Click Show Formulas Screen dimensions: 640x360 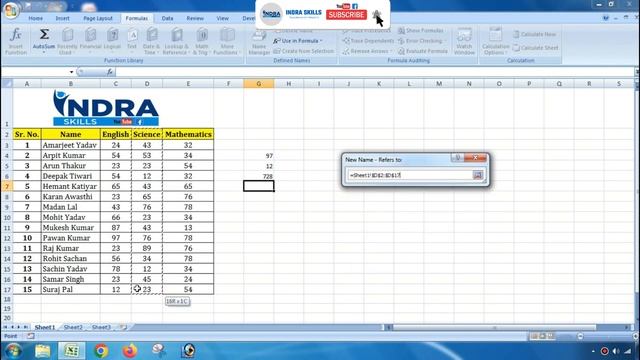pyautogui.click(x=421, y=31)
